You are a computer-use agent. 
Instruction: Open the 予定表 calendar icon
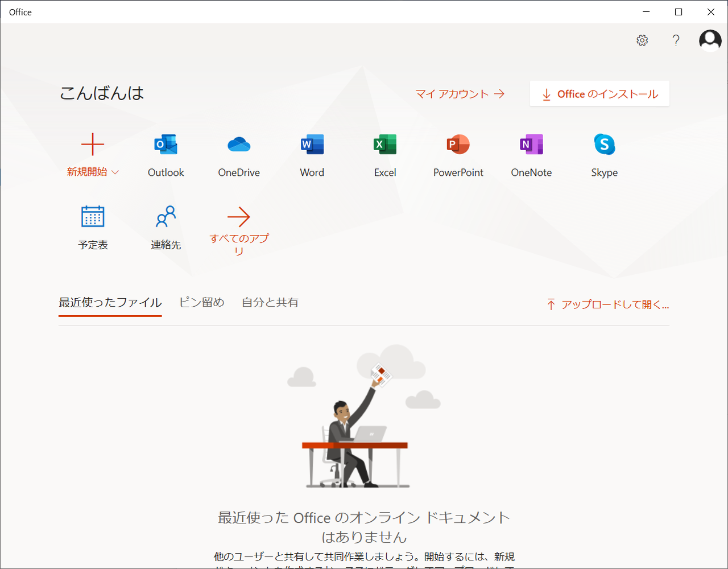93,217
